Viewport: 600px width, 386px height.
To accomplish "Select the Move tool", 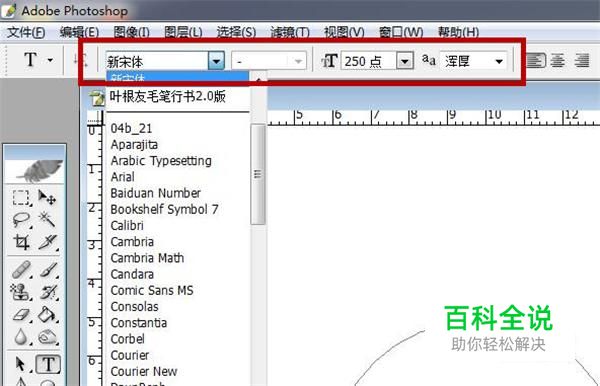I will (47, 198).
